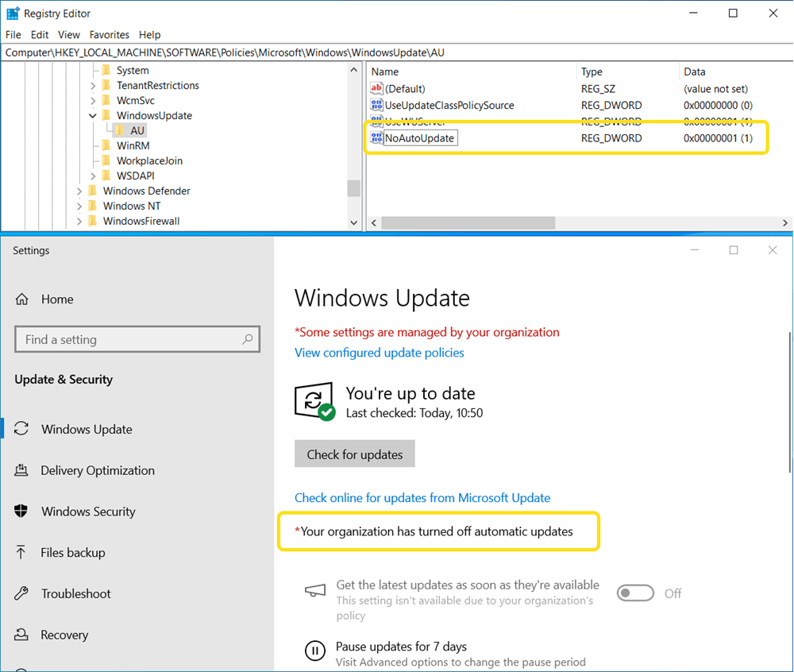
Task: Click tree pane scroll up arrow
Action: click(353, 70)
